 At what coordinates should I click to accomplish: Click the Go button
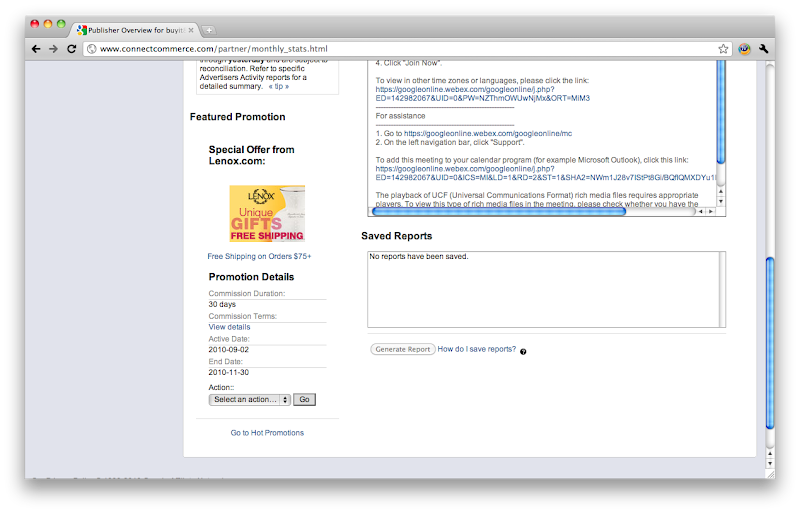(305, 400)
